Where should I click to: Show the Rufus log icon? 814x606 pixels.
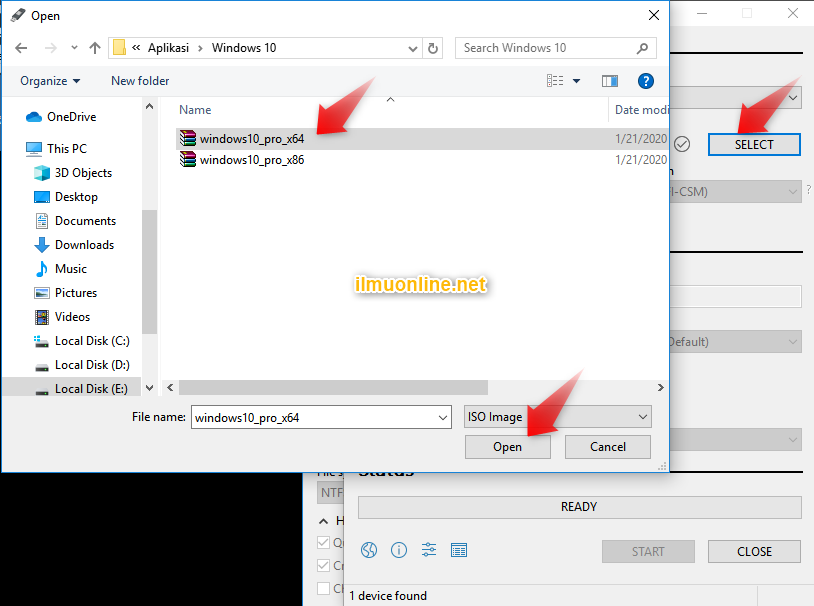(x=459, y=550)
